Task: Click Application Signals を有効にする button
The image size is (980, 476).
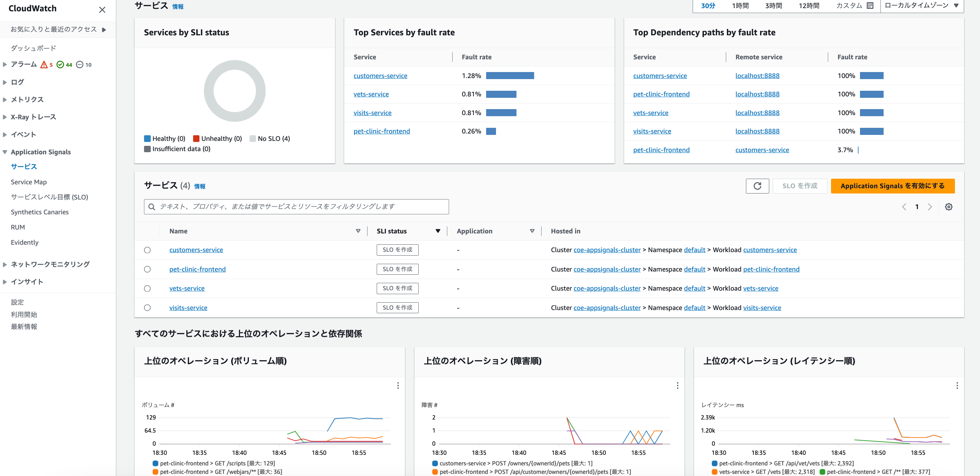Action: 892,186
